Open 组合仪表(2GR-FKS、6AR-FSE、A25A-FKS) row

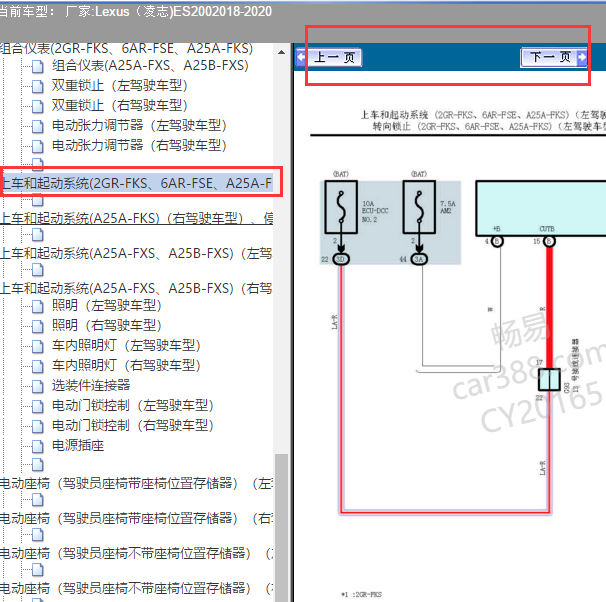[126, 48]
